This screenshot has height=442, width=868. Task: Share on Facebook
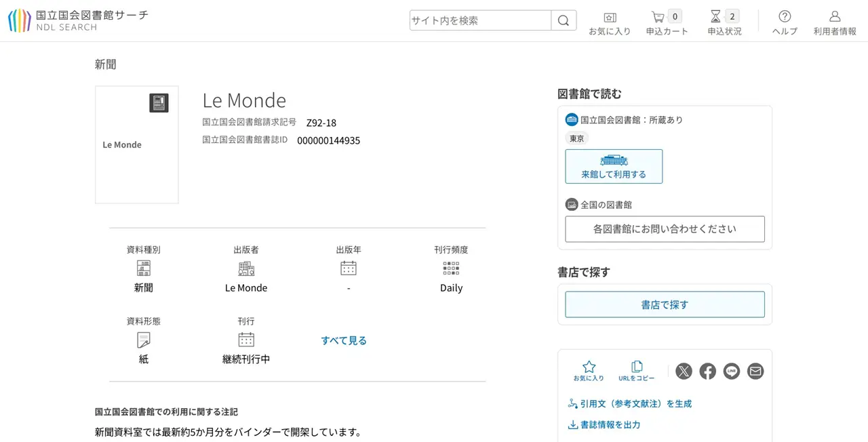coord(708,371)
